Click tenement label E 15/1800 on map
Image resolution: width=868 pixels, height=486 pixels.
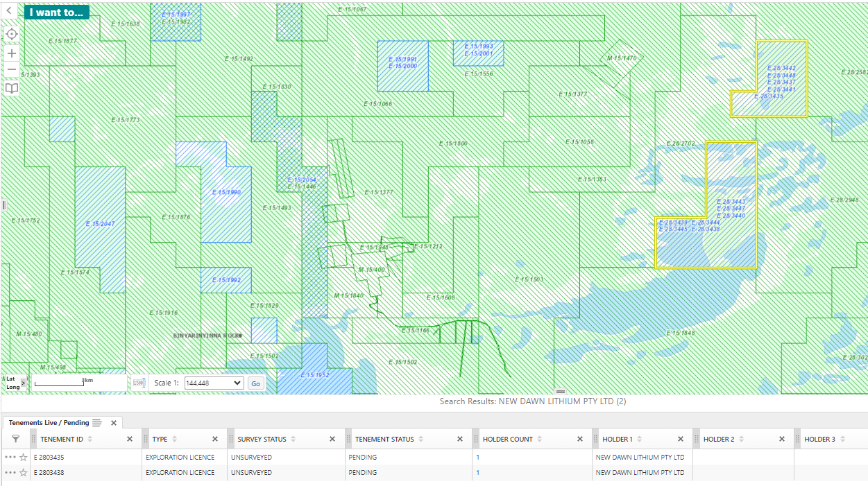(453, 144)
